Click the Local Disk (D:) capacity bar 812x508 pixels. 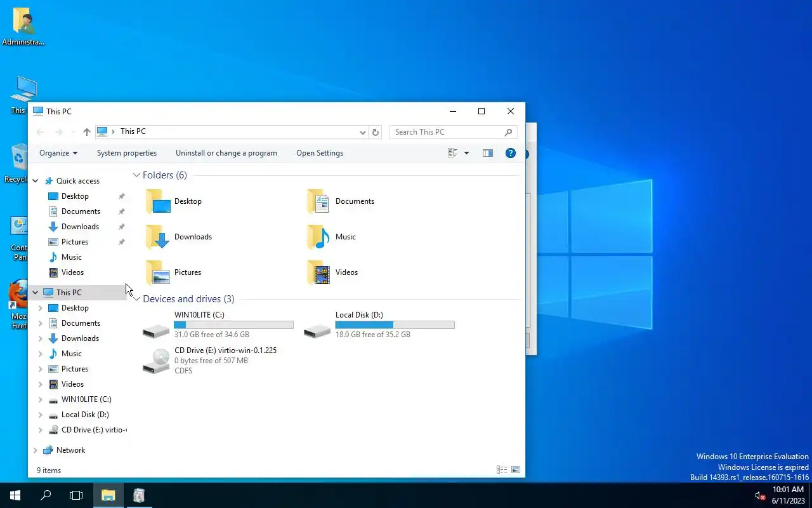point(395,325)
